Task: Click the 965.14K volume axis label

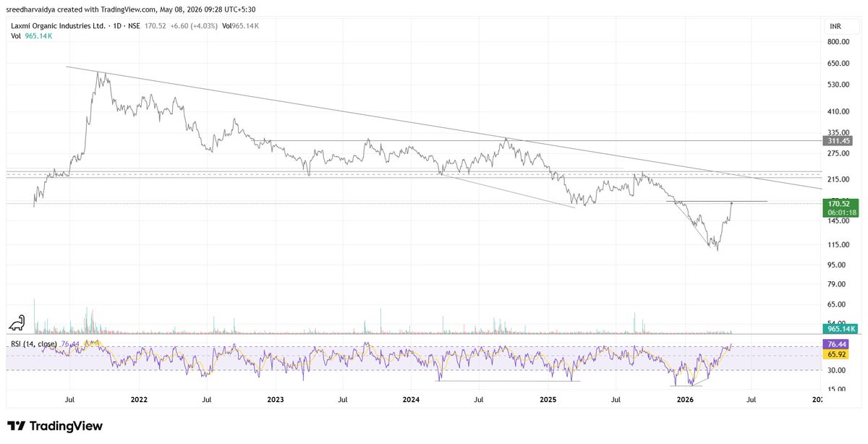Action: tap(841, 328)
